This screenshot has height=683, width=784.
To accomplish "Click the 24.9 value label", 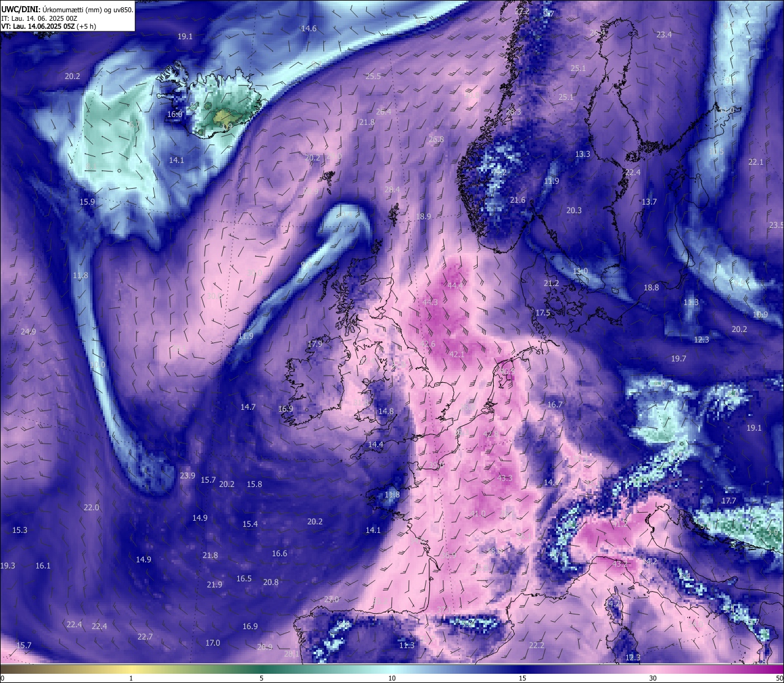I will coord(28,331).
